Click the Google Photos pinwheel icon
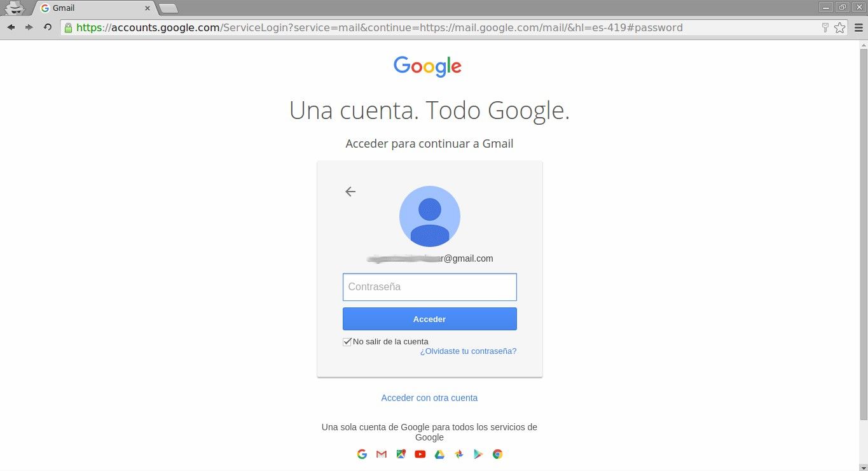The height and width of the screenshot is (471, 868). 458,454
